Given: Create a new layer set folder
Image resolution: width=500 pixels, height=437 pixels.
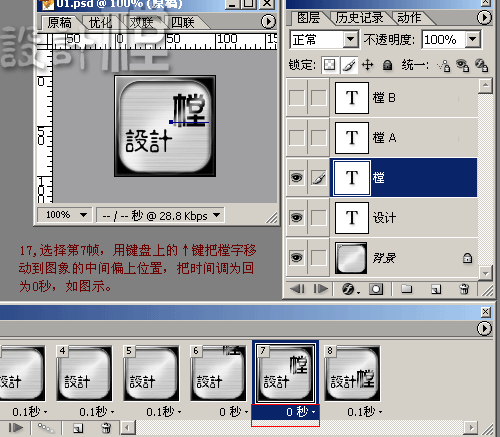Looking at the screenshot, I should (406, 288).
